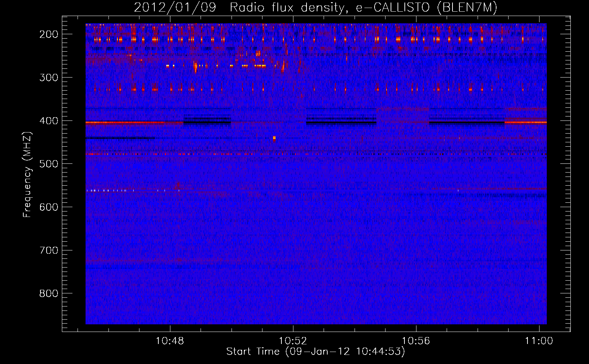Click the 10:52 time tick label
The height and width of the screenshot is (364, 589).
293,341
